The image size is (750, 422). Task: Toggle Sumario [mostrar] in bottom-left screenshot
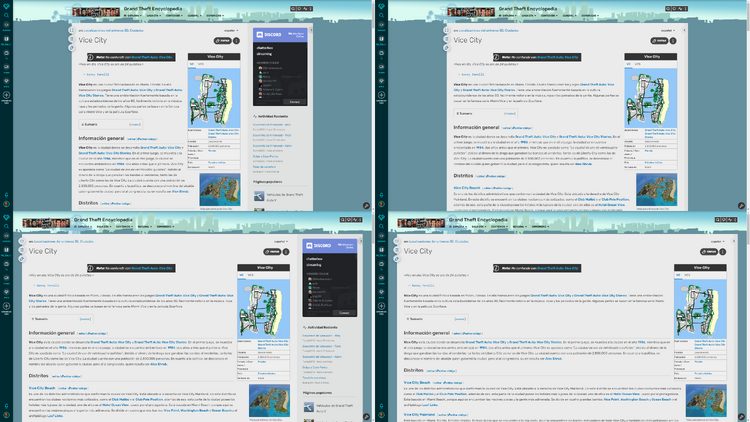tap(85, 319)
